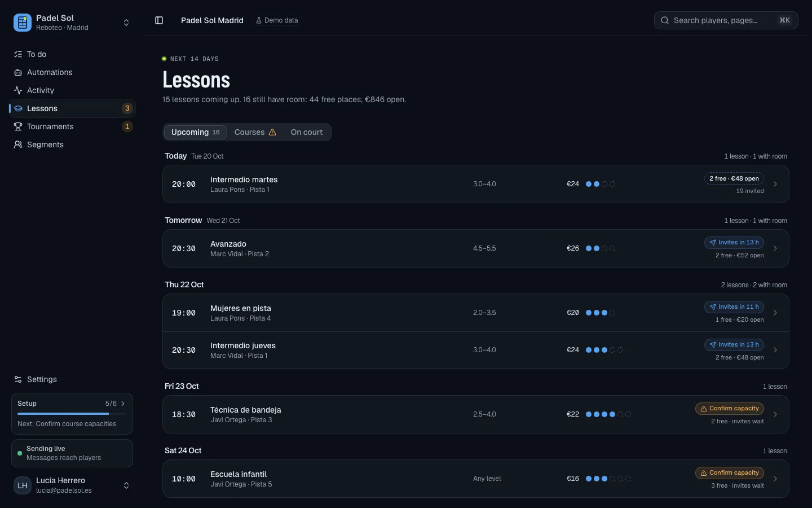Click 2 free · €48 open badge
This screenshot has width=812, height=508.
click(734, 178)
